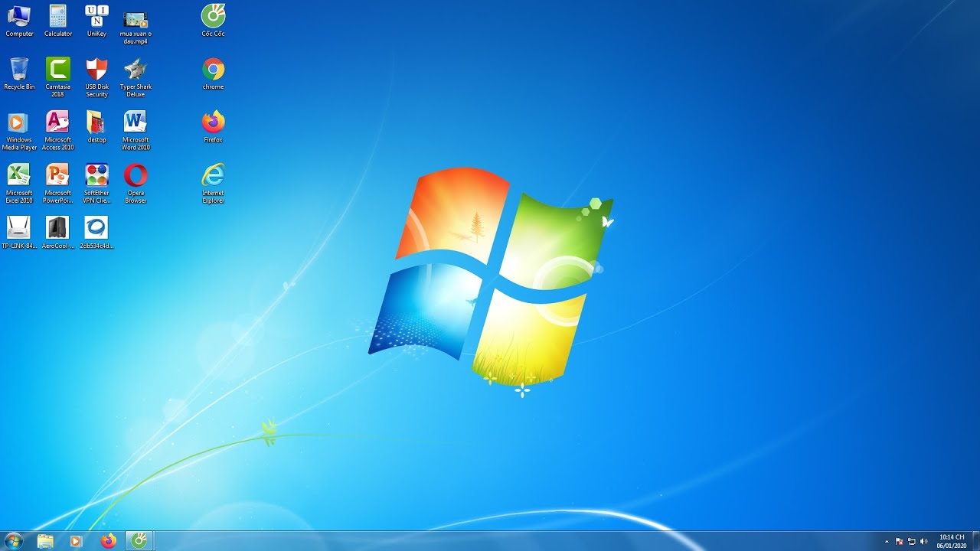Screen dimensions: 980x551
Task: Select the Microsoft Word 2010 shortcut
Action: point(136,130)
